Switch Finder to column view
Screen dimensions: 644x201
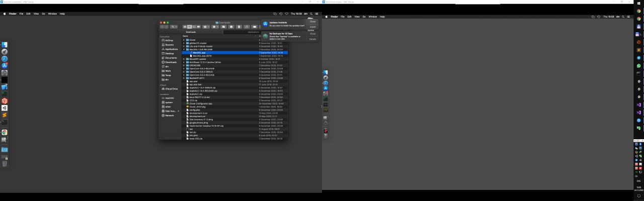(x=194, y=27)
